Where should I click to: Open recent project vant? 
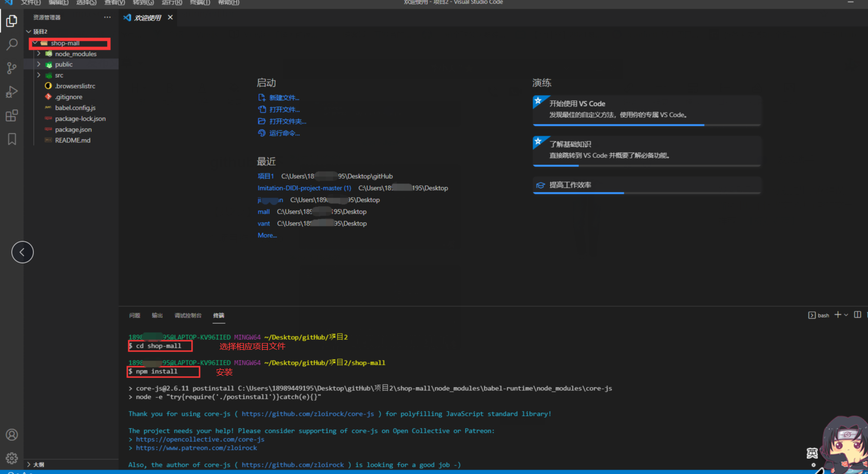264,223
